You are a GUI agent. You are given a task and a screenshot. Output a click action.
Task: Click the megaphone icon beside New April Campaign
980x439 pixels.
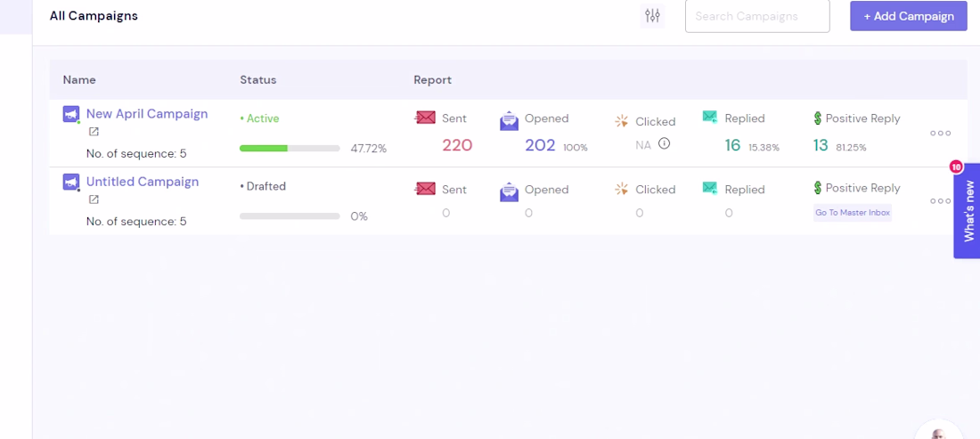(71, 114)
